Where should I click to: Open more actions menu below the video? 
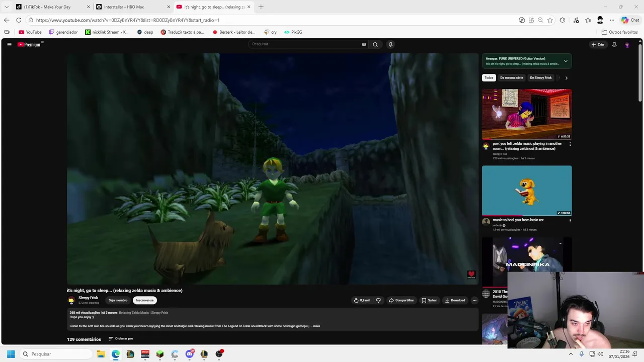(x=474, y=300)
